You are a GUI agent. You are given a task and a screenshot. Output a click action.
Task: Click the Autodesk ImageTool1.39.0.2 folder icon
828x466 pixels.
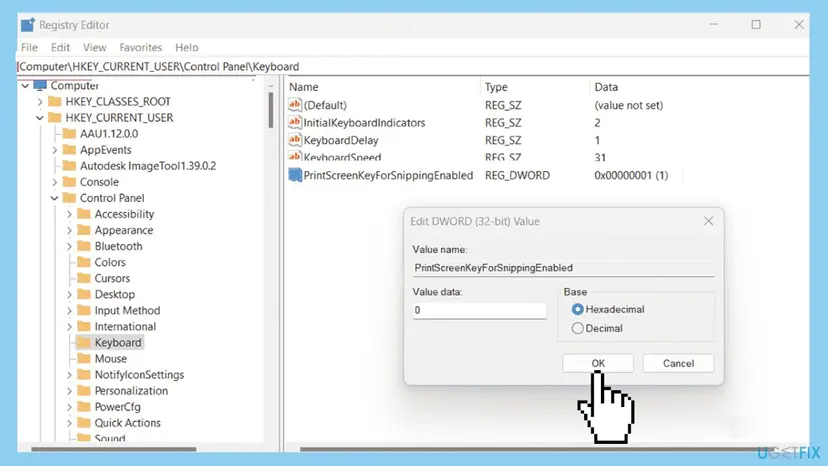click(x=69, y=166)
